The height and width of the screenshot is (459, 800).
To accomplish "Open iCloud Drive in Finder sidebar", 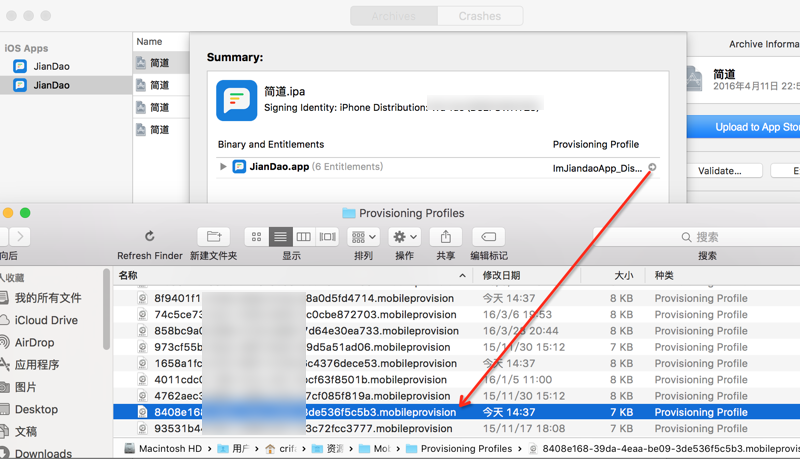I will pos(46,320).
